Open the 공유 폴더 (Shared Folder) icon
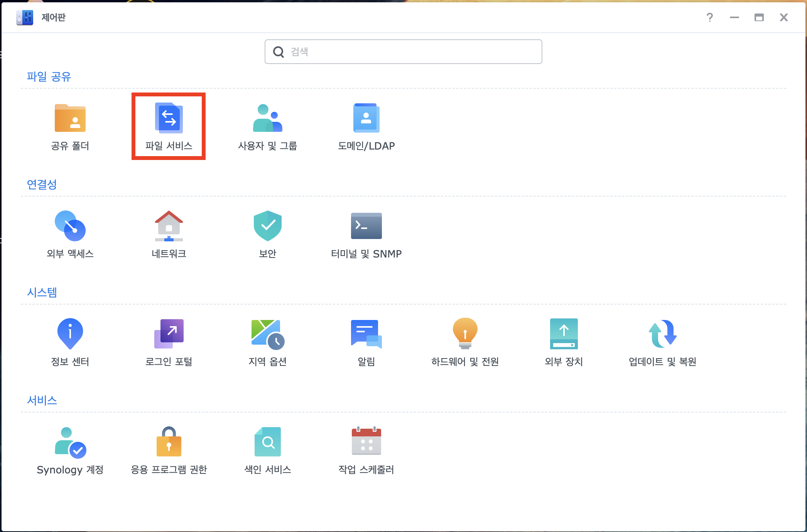Viewport: 807px width, 532px height. [x=70, y=119]
